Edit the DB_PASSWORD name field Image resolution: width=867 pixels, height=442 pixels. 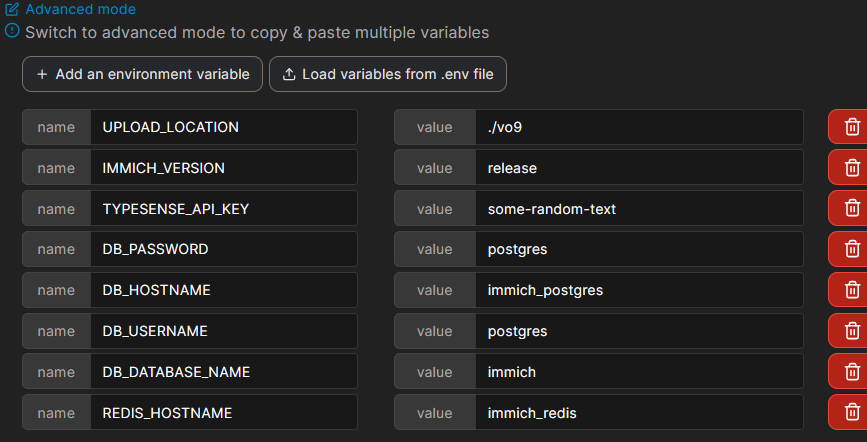tap(224, 249)
